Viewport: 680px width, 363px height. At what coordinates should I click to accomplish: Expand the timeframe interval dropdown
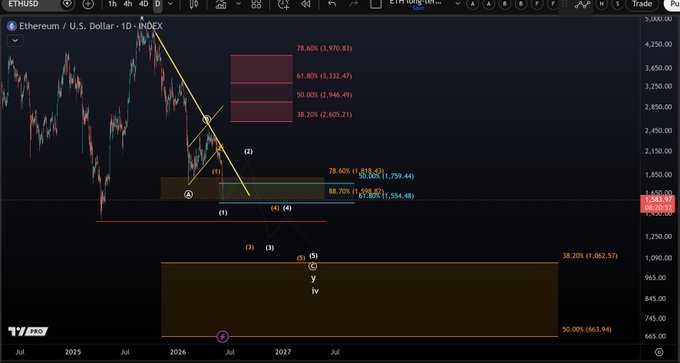click(170, 4)
